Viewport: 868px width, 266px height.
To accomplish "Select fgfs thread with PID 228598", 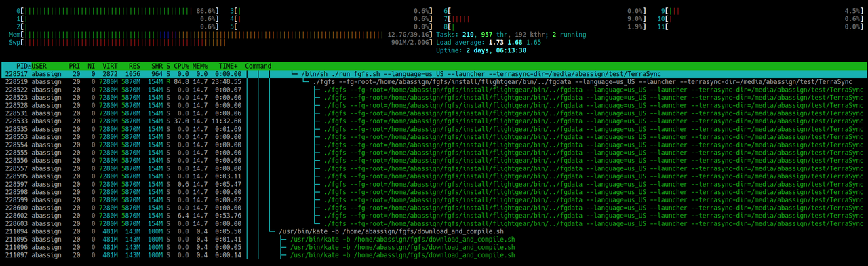I will point(434,192).
